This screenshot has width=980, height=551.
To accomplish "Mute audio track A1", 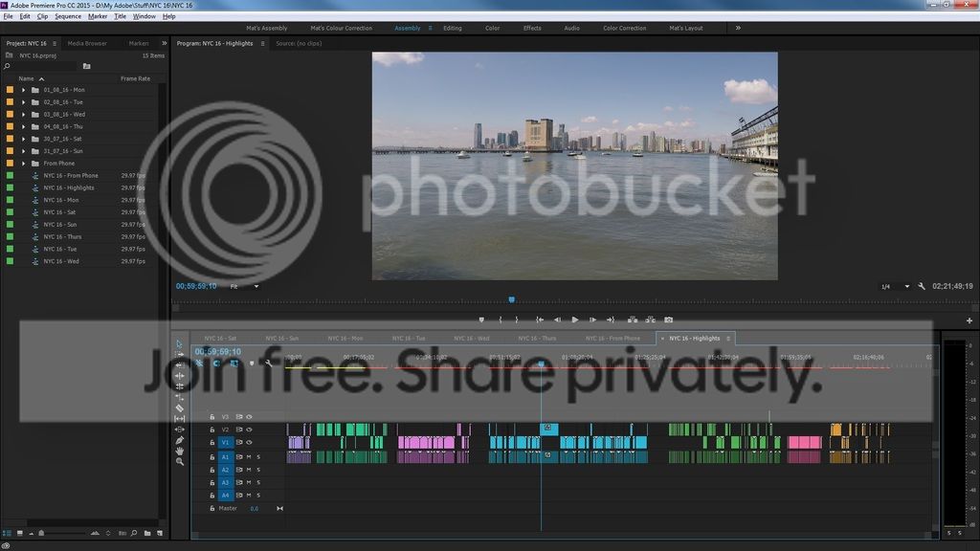I will click(249, 457).
